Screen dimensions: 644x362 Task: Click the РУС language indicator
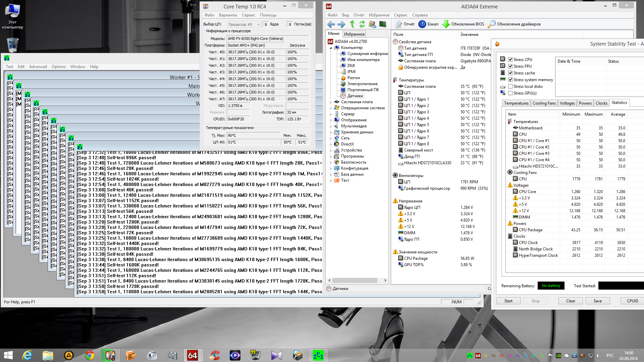(x=610, y=356)
